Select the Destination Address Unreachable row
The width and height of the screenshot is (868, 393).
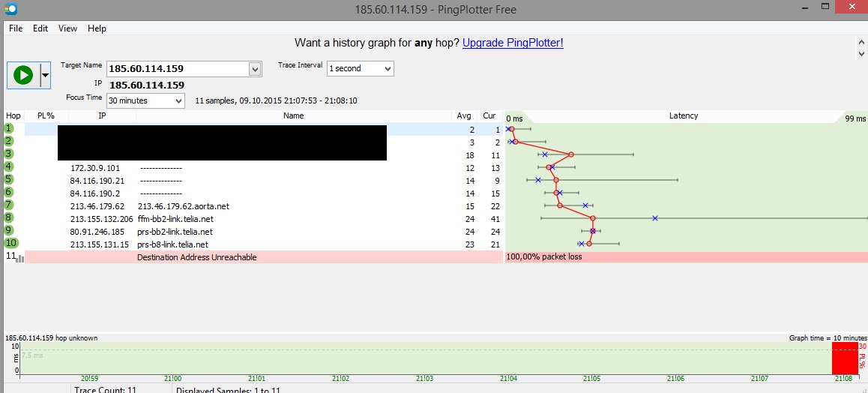tap(264, 256)
